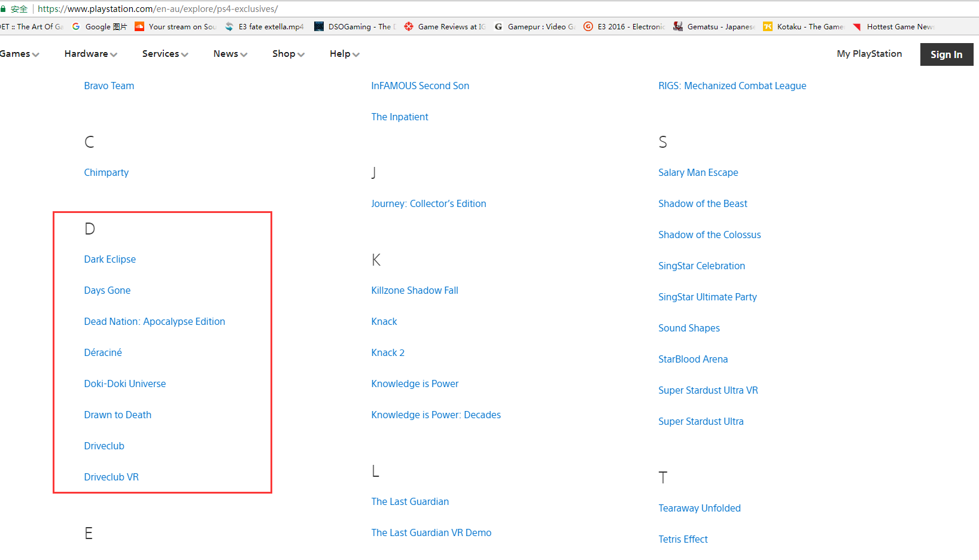Open the Gematsu bookmark

pos(714,26)
